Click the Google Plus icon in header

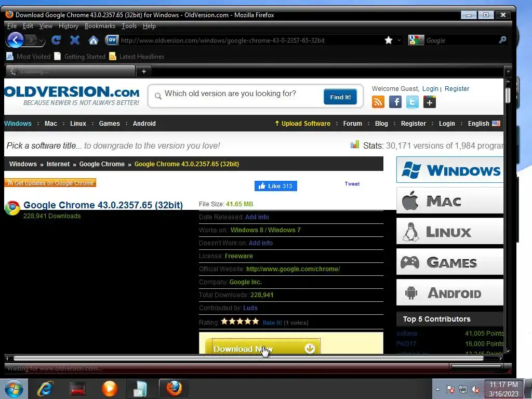tap(430, 102)
